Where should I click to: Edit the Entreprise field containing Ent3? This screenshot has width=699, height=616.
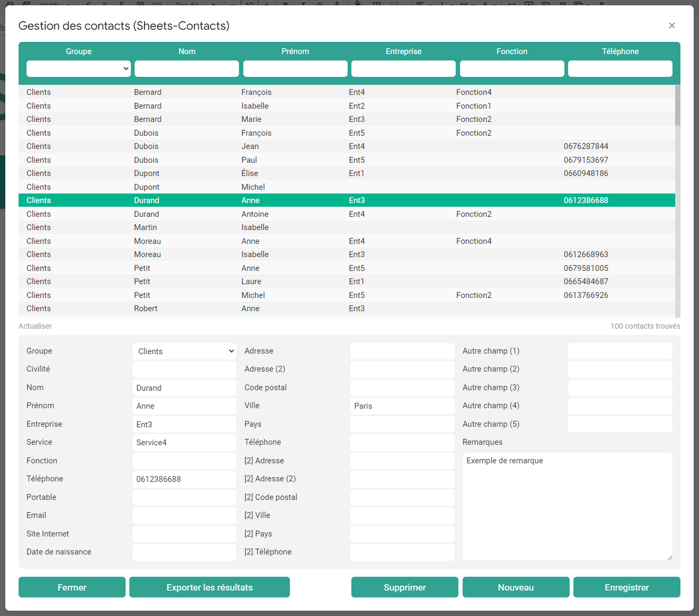coord(185,424)
